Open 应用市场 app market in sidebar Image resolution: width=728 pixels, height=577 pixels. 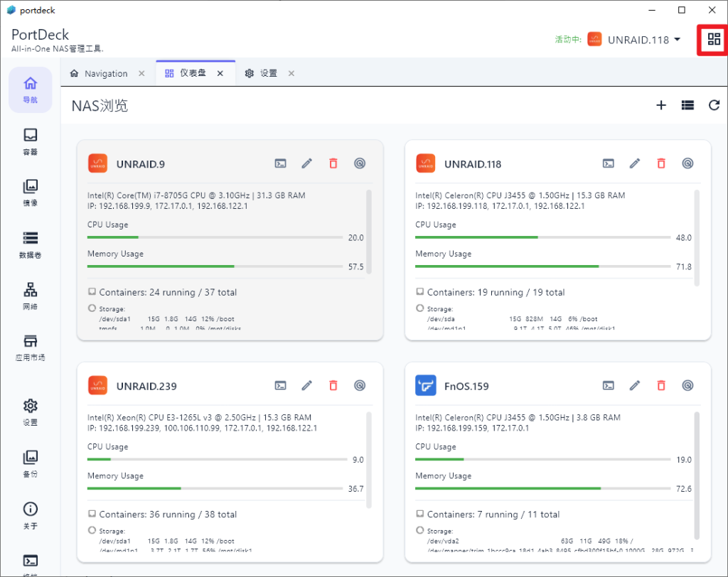(x=31, y=347)
